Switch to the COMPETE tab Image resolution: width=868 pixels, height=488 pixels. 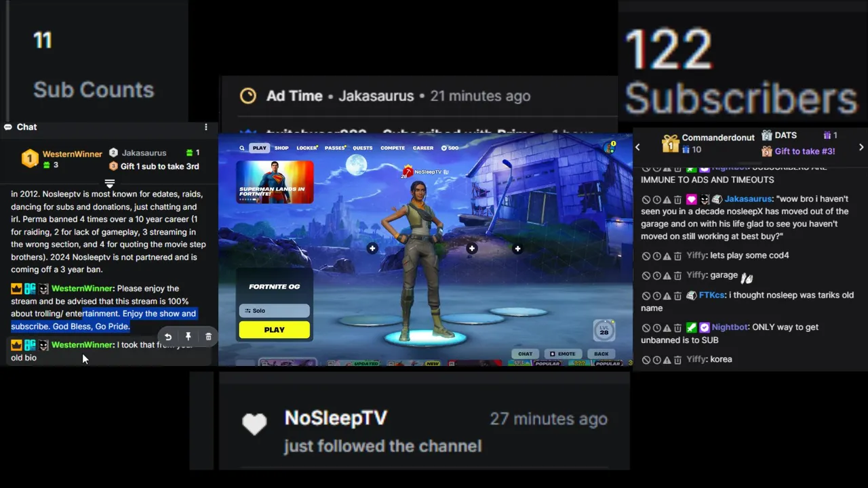393,148
